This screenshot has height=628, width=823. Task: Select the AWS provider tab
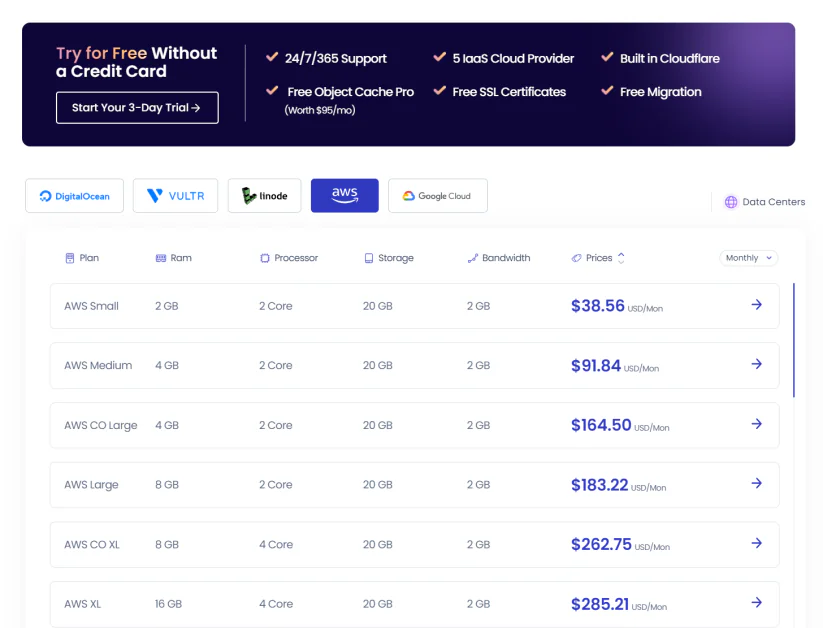[344, 196]
